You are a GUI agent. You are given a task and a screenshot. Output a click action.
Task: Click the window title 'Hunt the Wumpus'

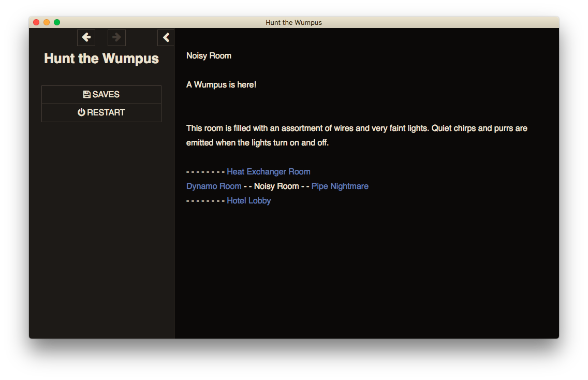293,22
